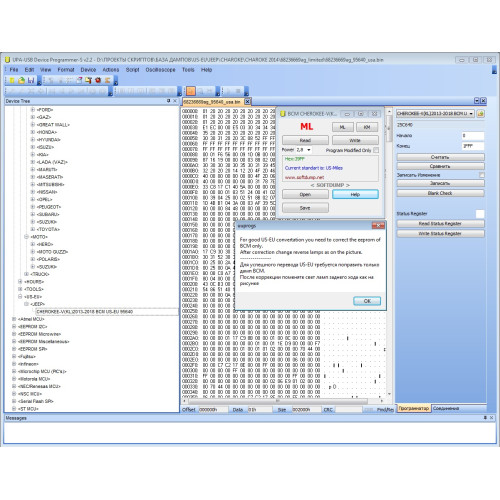Image resolution: width=500 pixels, height=500 pixels.
Task: Open the Oscilloscope menu
Action: click(x=160, y=70)
